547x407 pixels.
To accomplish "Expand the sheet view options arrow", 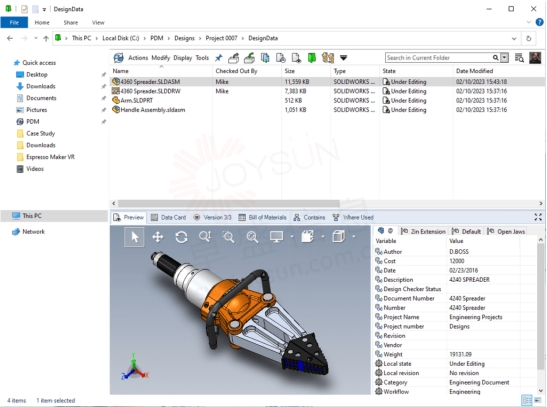I will [x=323, y=237].
